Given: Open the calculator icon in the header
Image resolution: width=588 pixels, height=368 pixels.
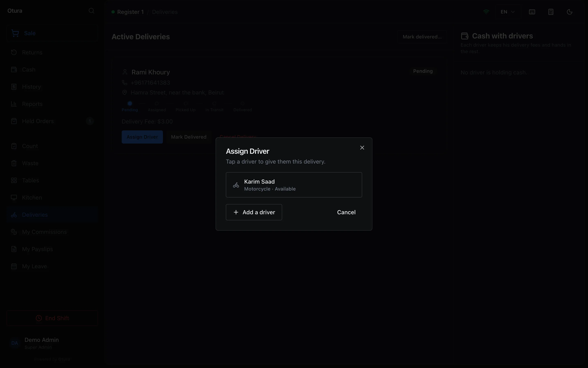Looking at the screenshot, I should 551,12.
